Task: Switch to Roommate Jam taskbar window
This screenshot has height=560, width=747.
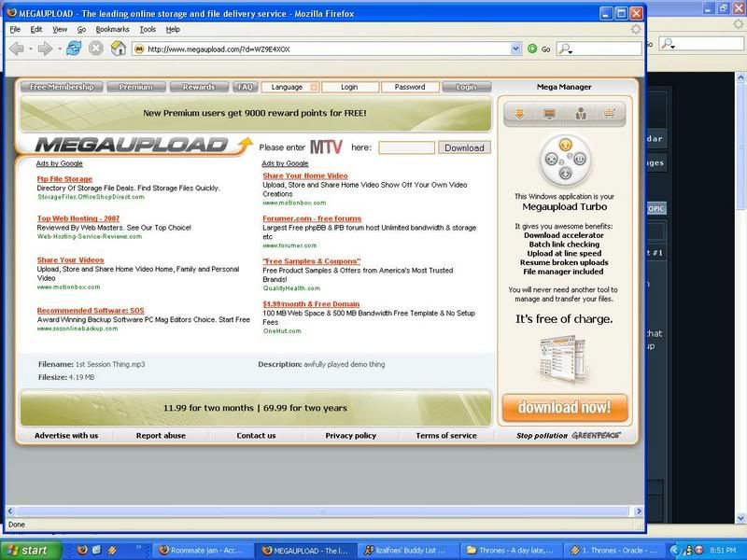Action: pos(203,550)
